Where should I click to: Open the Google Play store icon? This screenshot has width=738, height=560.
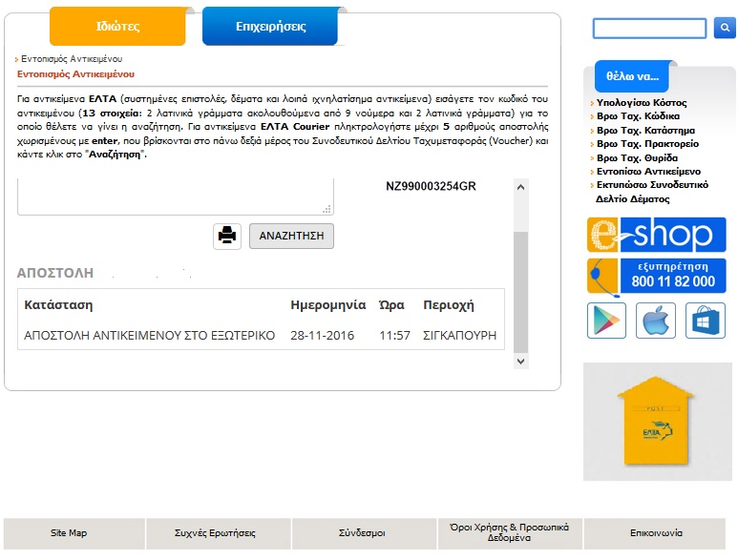pos(605,321)
